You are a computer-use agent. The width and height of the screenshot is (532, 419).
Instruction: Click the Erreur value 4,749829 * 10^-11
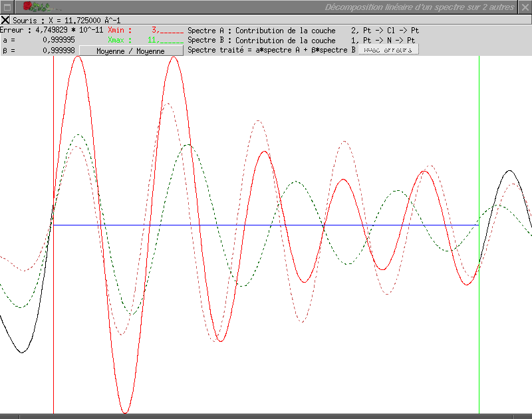(x=69, y=30)
